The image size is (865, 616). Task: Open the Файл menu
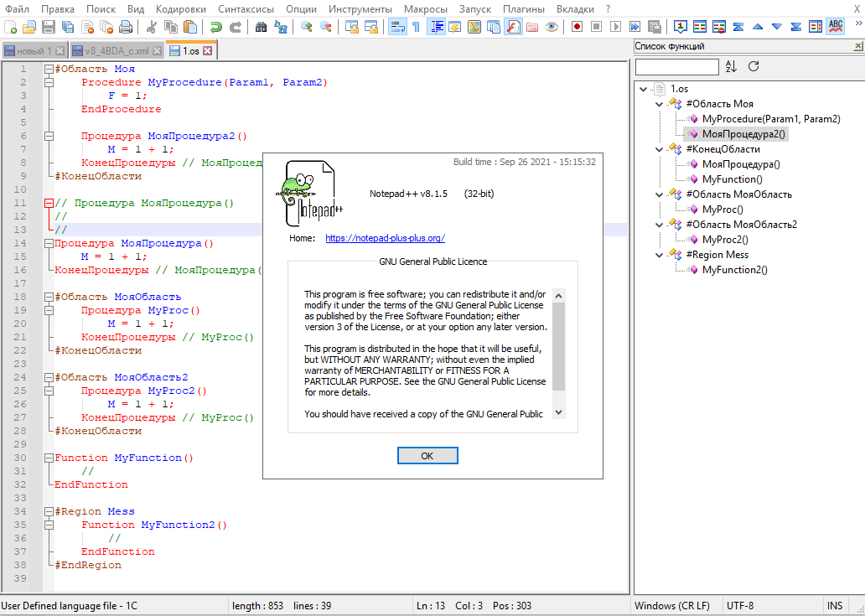(x=17, y=9)
